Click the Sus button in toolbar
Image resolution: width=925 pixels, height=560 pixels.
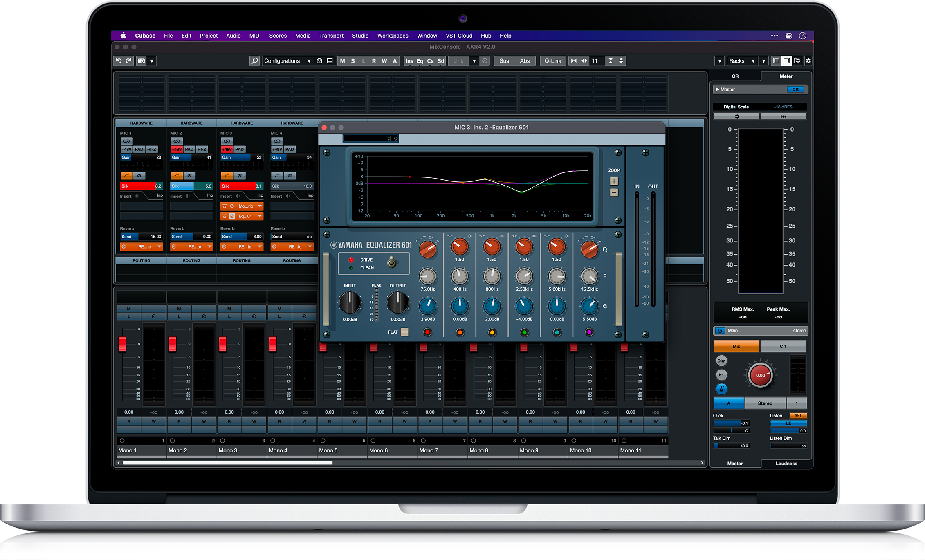(504, 61)
